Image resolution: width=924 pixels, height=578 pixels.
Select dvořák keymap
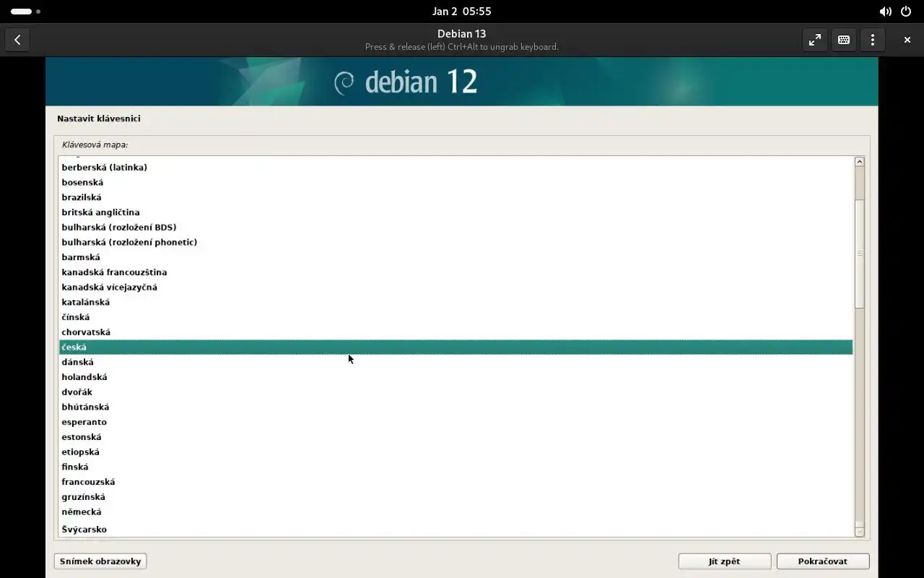pyautogui.click(x=456, y=392)
